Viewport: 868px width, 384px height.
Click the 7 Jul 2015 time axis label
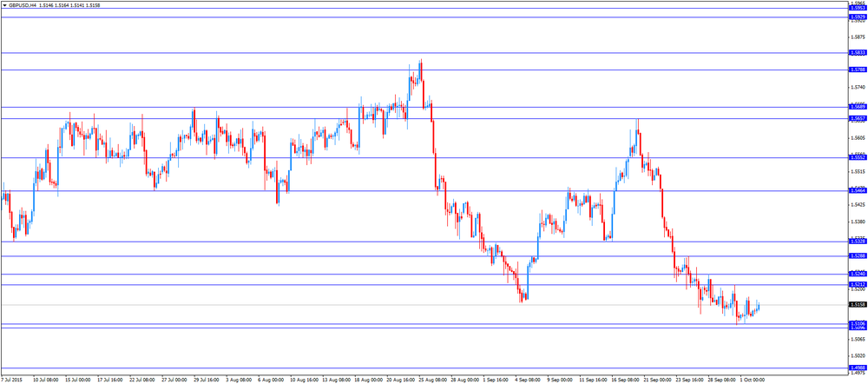coord(10,381)
